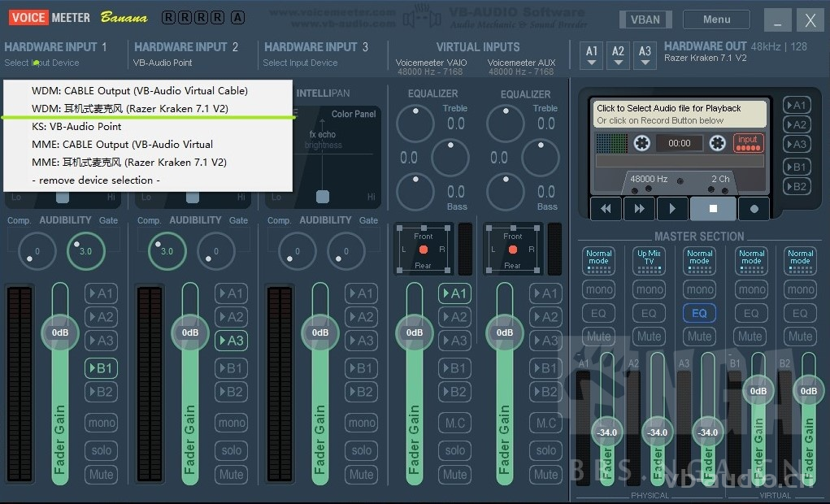This screenshot has height=504, width=830.
Task: Enable Up Mix TV mode in Master Section
Action: click(x=649, y=259)
